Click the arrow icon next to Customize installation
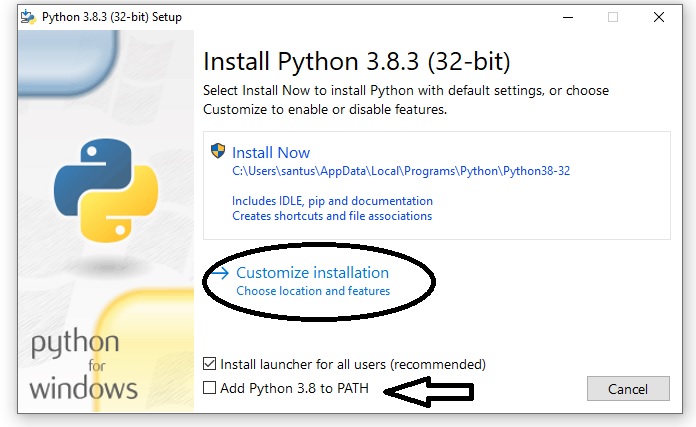 pyautogui.click(x=220, y=273)
